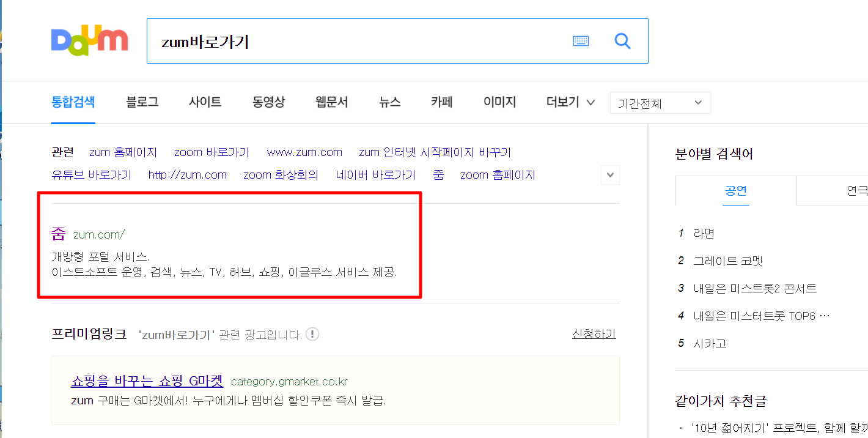
Task: Click related search 네이버 바로가기
Action: 376,175
